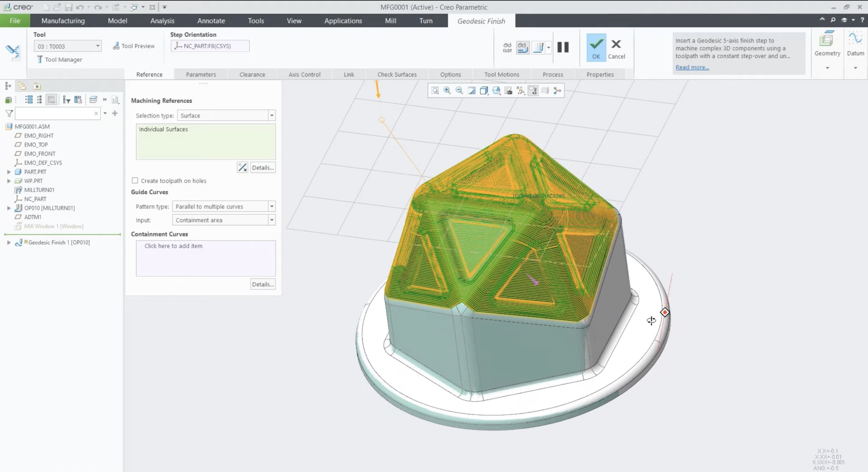Click the Step Orientation NC_PART field

click(x=210, y=46)
